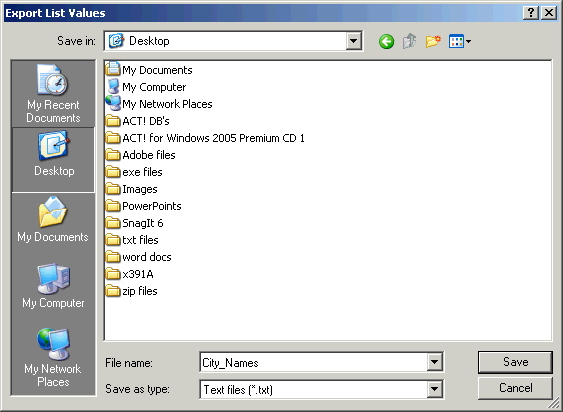The height and width of the screenshot is (412, 563).
Task: Select the "SnagIt 6" folder name
Action: [143, 223]
